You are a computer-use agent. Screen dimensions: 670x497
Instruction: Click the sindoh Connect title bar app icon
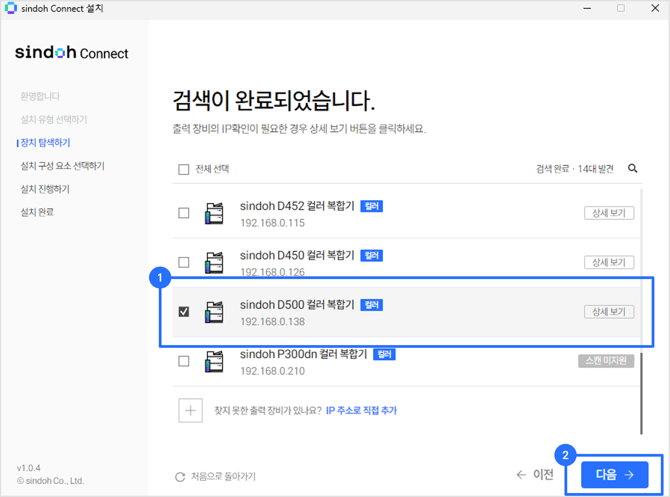10,8
